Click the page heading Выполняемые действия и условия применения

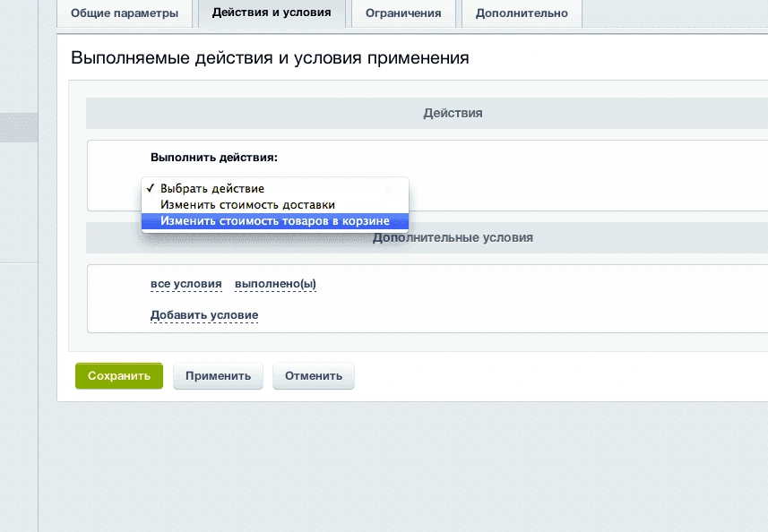(x=270, y=57)
